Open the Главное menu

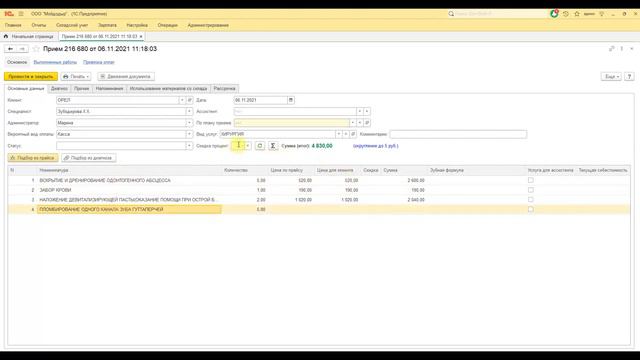(13, 25)
